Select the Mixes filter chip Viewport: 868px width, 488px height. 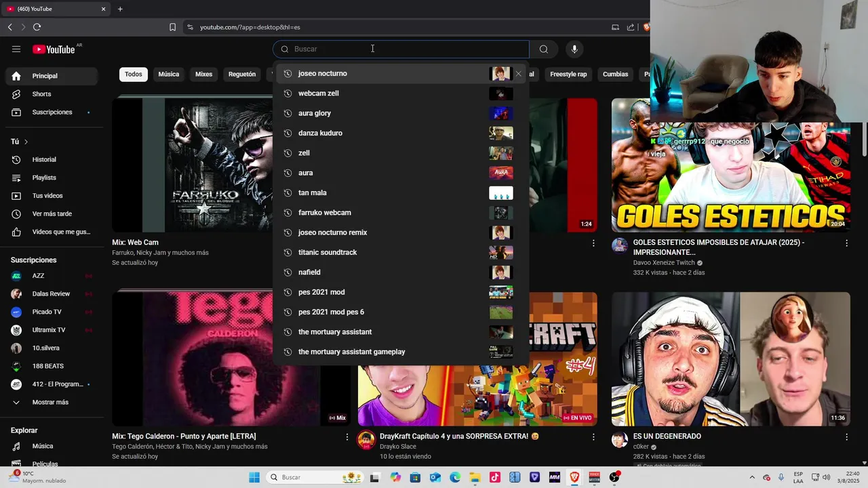pos(204,74)
